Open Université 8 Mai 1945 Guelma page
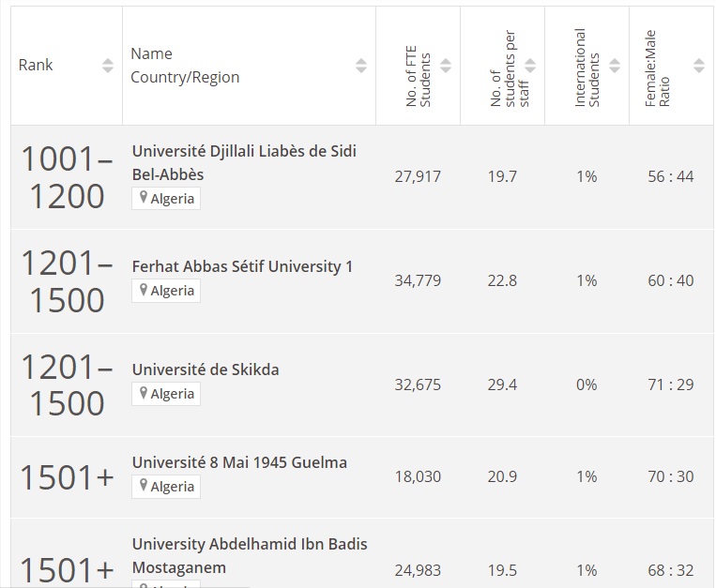This screenshot has width=716, height=588. 239,462
